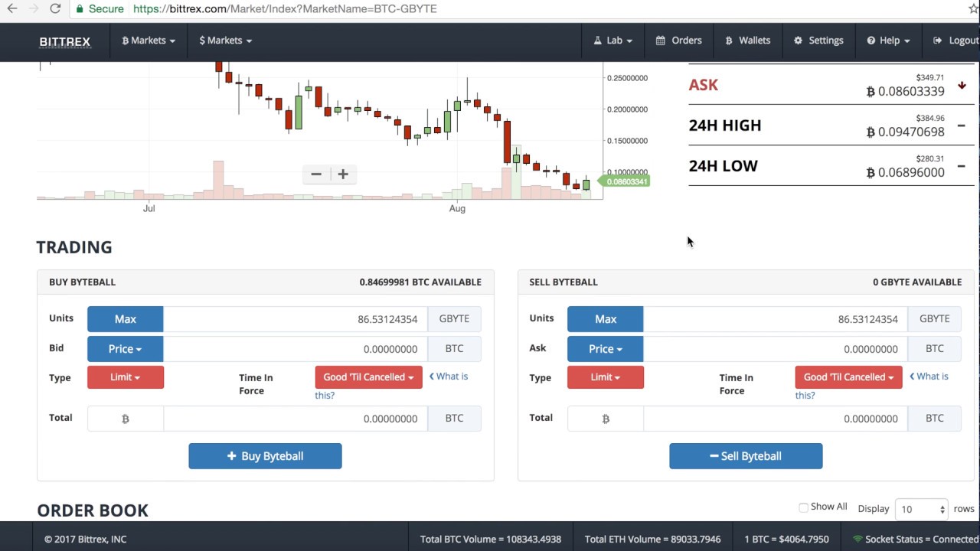Viewport: 980px width, 551px height.
Task: Click the Bitcoin symbol in Sell Total row
Action: point(606,419)
